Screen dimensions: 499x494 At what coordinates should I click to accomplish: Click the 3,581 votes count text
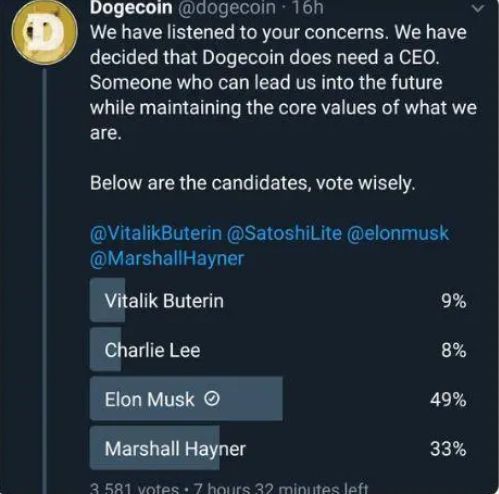coord(135,488)
